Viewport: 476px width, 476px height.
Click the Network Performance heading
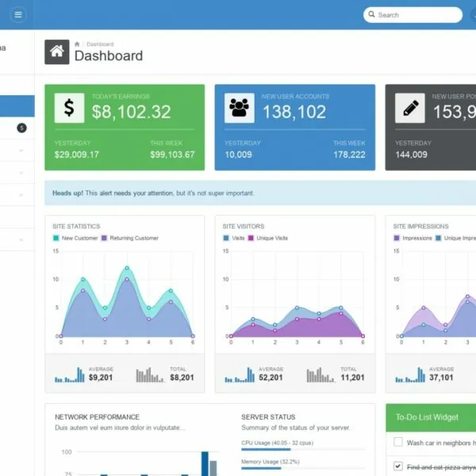click(x=97, y=417)
